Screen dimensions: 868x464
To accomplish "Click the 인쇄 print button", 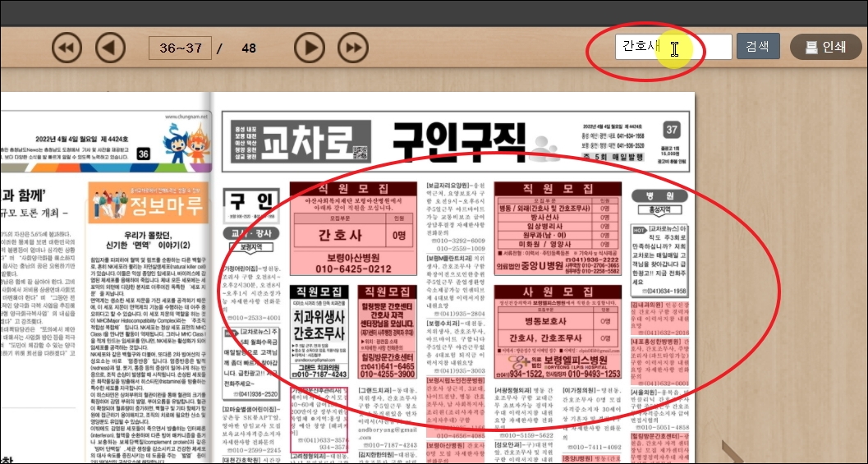I will tap(825, 47).
